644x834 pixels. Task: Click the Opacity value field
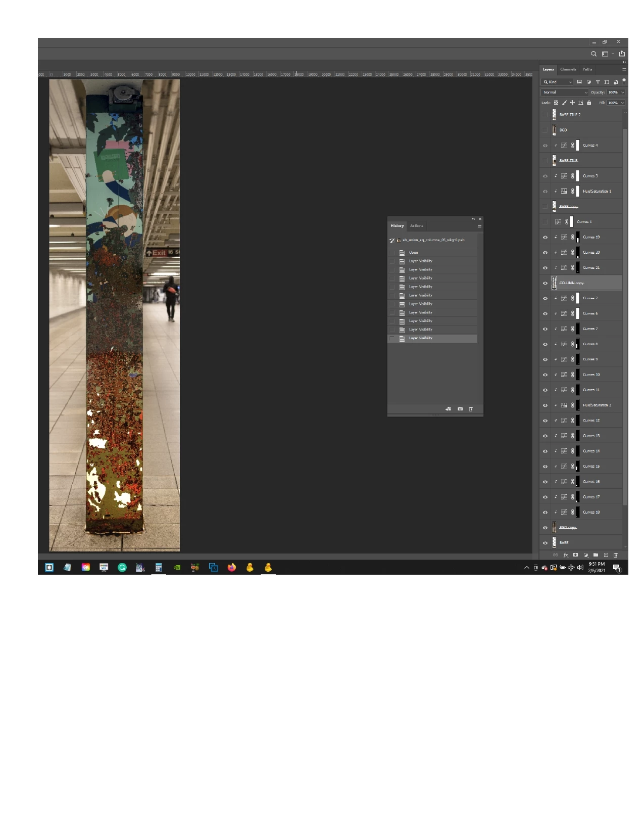613,92
